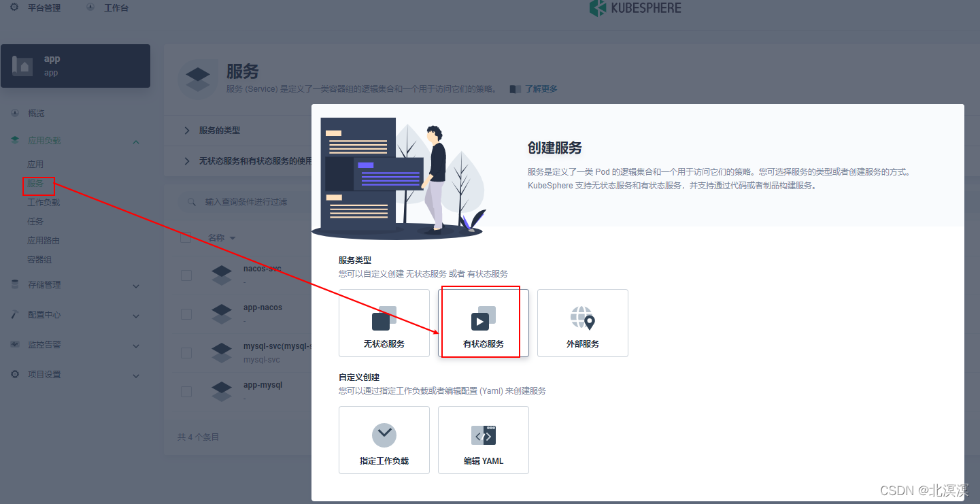Click the 存储管理 storage icon
This screenshot has width=980, height=504.
[x=15, y=284]
